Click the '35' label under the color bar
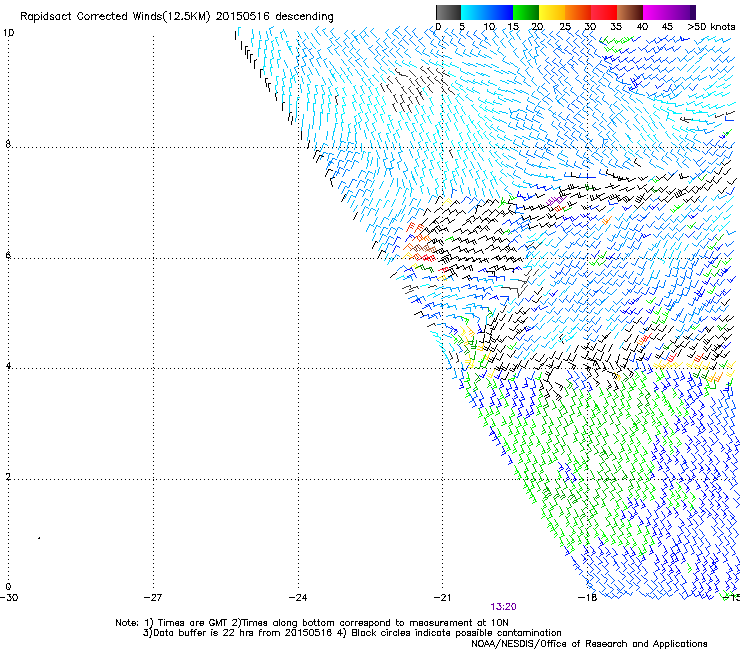This screenshot has width=740, height=650. [616, 27]
